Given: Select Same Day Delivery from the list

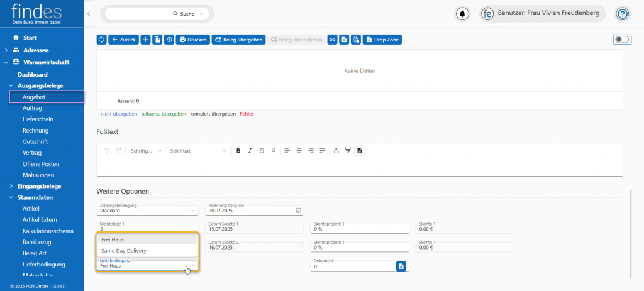Looking at the screenshot, I should point(123,251).
